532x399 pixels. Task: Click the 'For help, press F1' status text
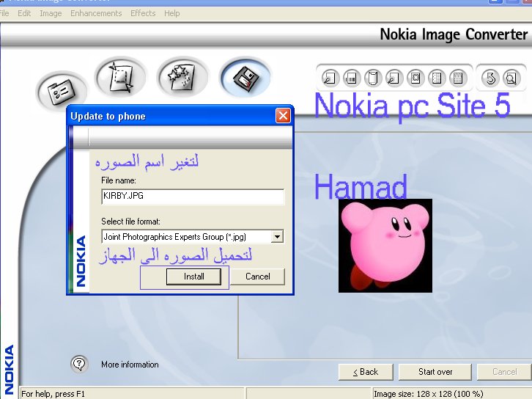pyautogui.click(x=53, y=394)
